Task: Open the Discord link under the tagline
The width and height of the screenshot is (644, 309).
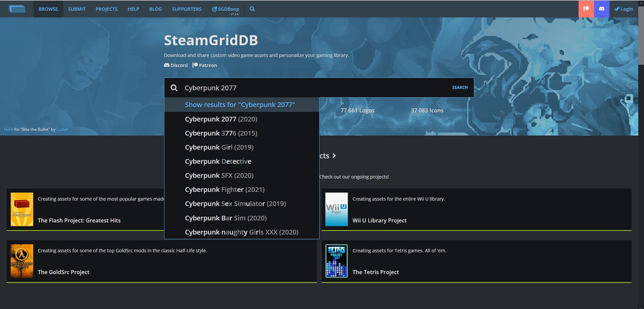Action: (176, 65)
